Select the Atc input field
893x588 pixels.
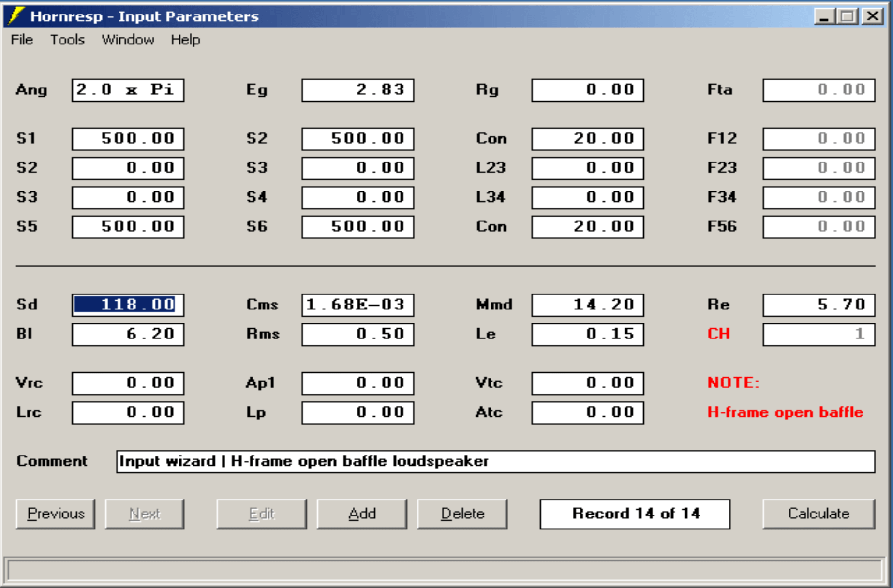[x=588, y=413]
